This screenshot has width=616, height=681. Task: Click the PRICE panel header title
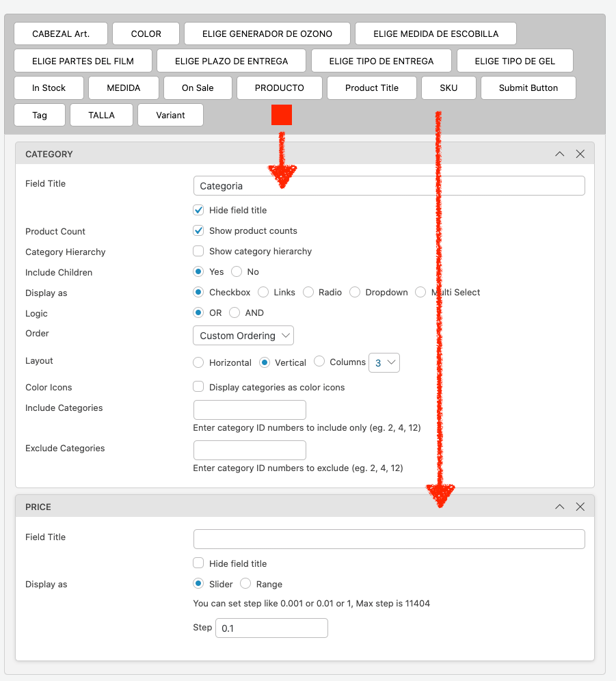(38, 507)
